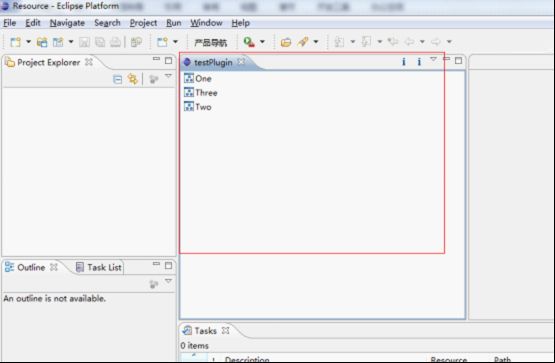Click Collapse All in Project Explorer

[118, 79]
